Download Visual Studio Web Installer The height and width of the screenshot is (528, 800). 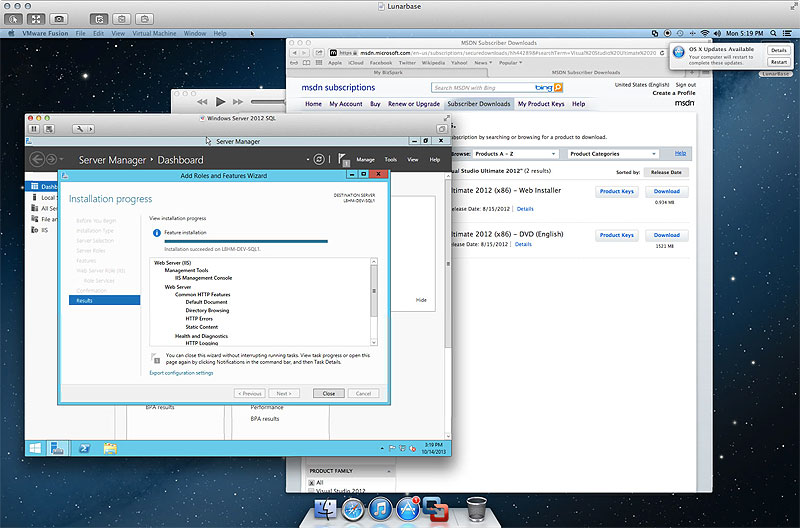pyautogui.click(x=667, y=191)
